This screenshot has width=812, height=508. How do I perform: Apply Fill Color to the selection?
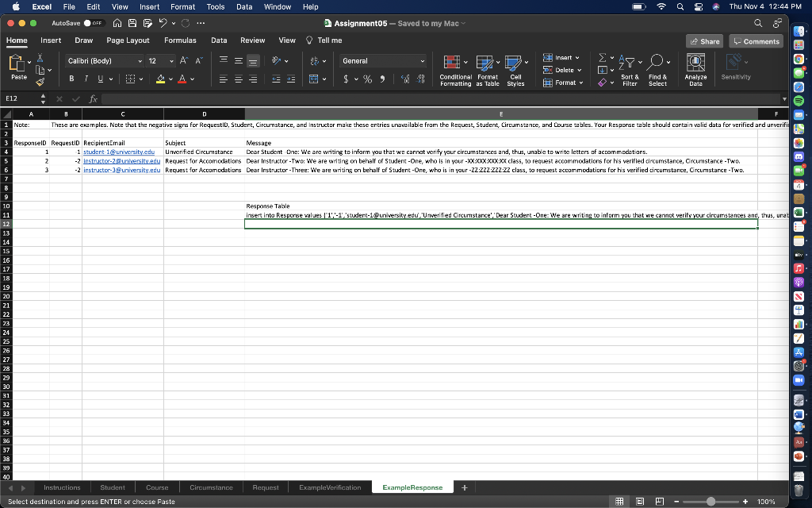click(x=160, y=79)
